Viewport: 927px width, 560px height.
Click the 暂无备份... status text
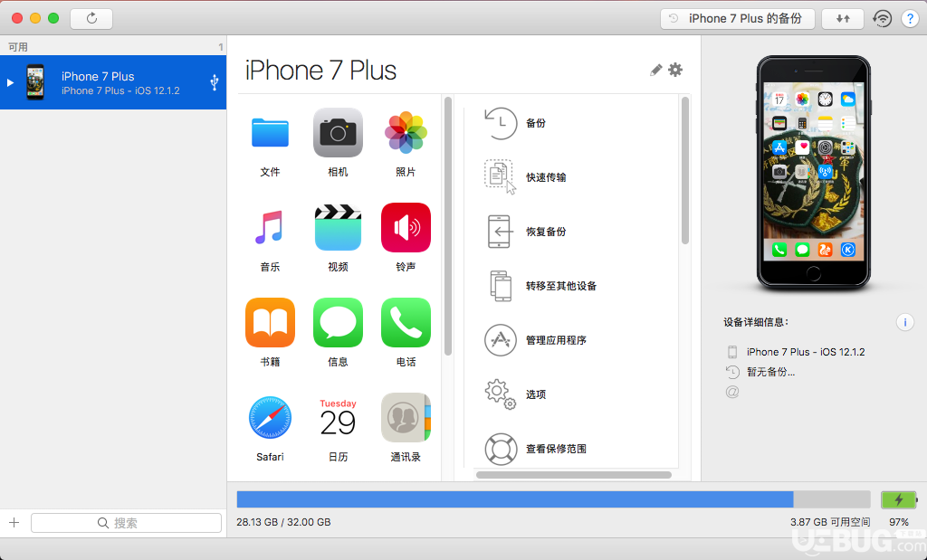click(x=770, y=372)
